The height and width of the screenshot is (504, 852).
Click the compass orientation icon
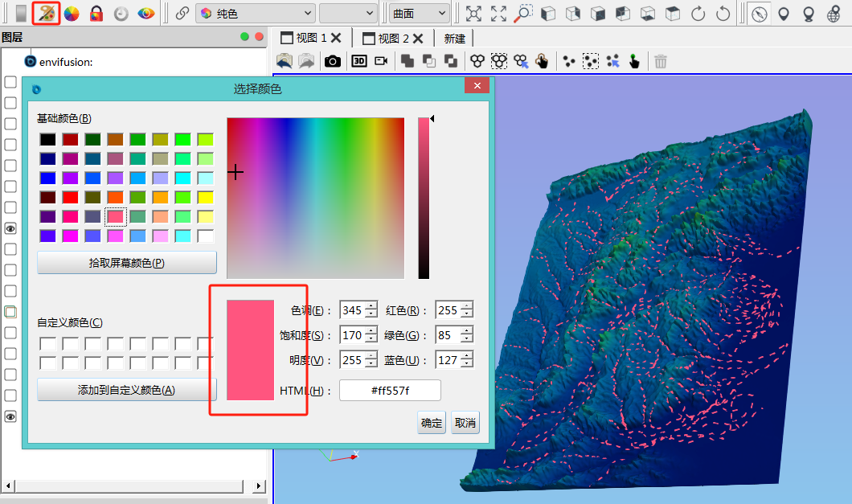tap(758, 13)
